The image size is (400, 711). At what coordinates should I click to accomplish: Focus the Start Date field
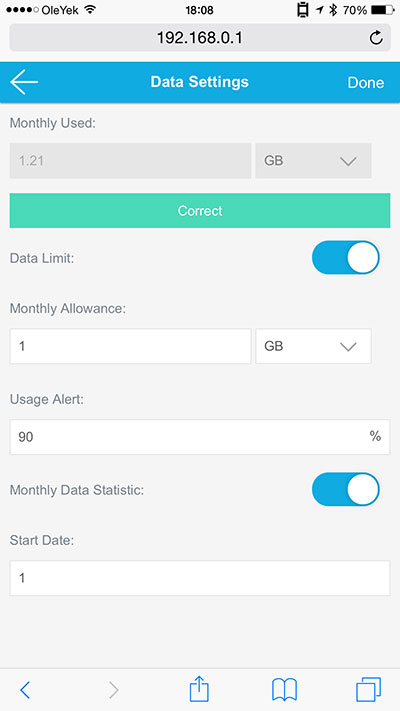click(x=200, y=578)
